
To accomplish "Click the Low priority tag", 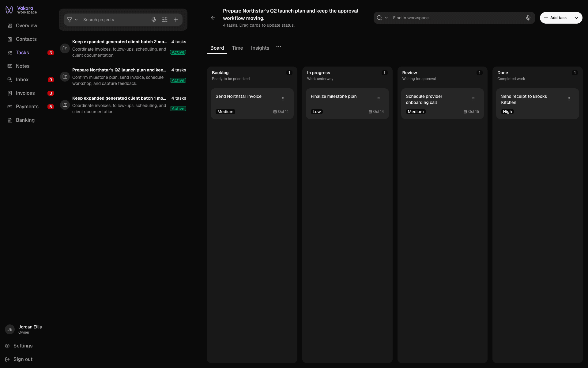I will tap(317, 112).
